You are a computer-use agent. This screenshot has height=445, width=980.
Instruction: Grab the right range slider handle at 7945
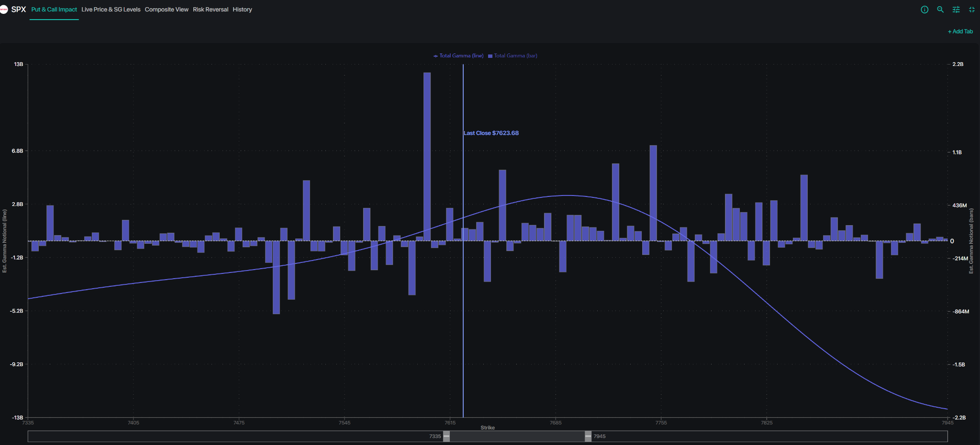pyautogui.click(x=588, y=436)
